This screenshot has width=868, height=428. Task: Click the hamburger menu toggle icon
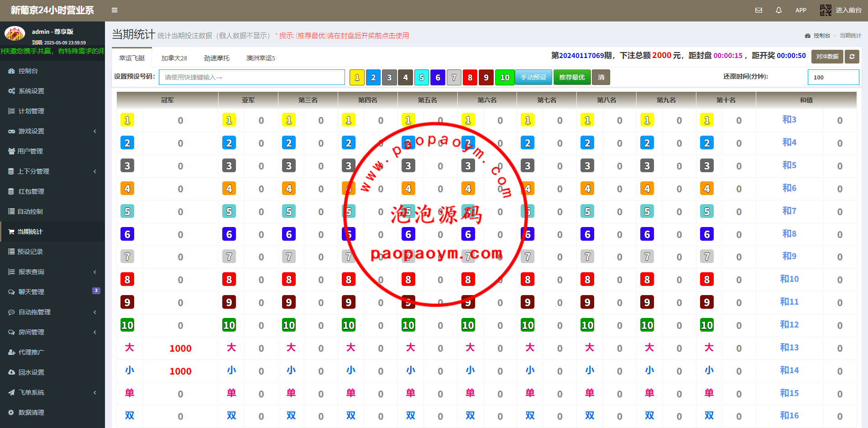115,10
